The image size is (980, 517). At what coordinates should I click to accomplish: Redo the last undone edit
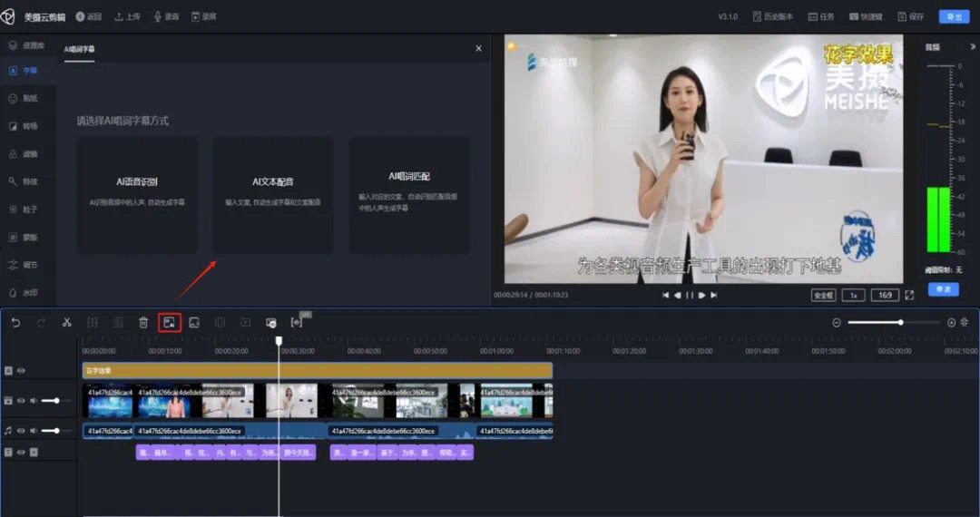tap(41, 322)
